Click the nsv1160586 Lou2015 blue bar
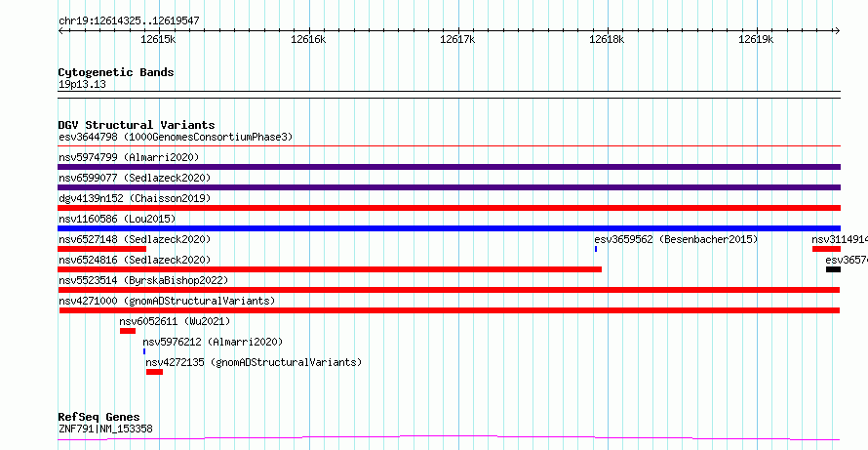868x450 pixels. 449,228
